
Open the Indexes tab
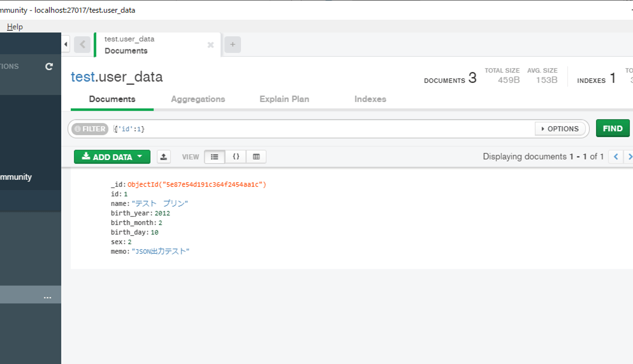pyautogui.click(x=370, y=99)
